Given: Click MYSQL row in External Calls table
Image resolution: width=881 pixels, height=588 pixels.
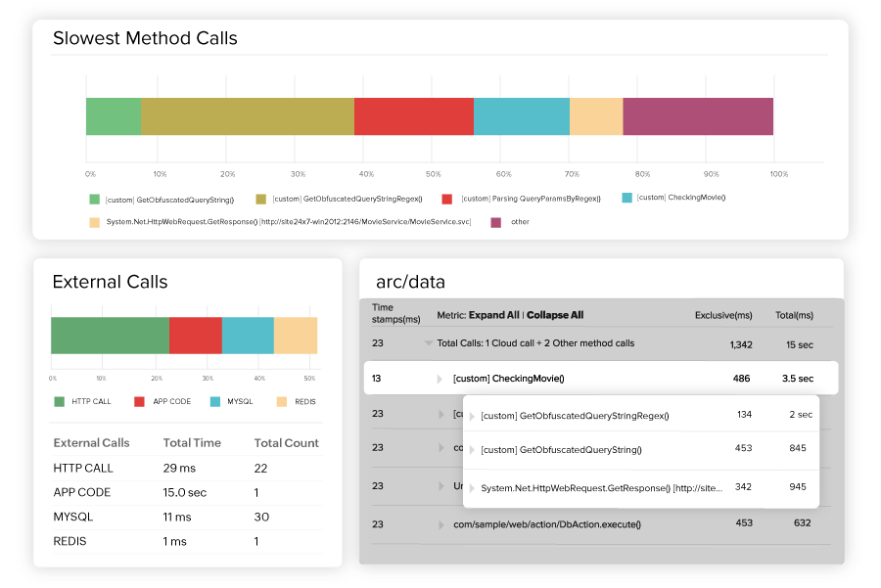Looking at the screenshot, I should click(x=188, y=517).
